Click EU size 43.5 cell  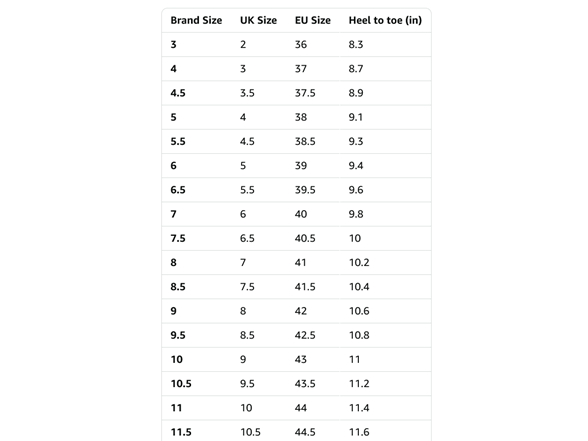pyautogui.click(x=305, y=384)
